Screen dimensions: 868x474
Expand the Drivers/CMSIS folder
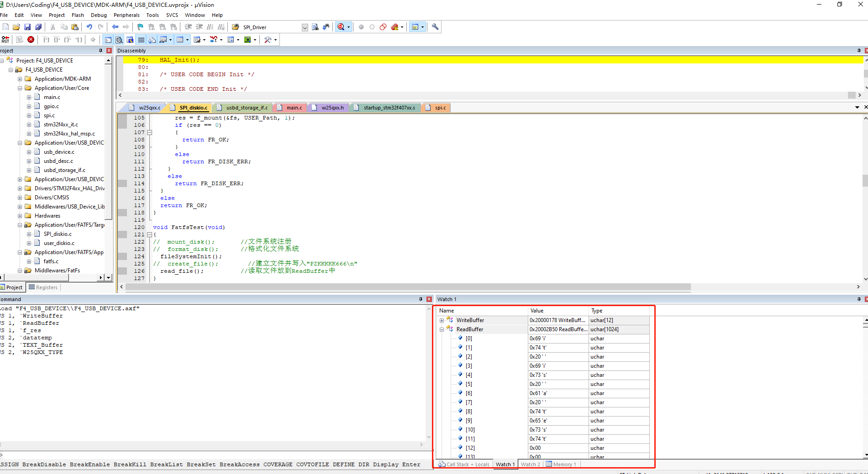tap(20, 198)
